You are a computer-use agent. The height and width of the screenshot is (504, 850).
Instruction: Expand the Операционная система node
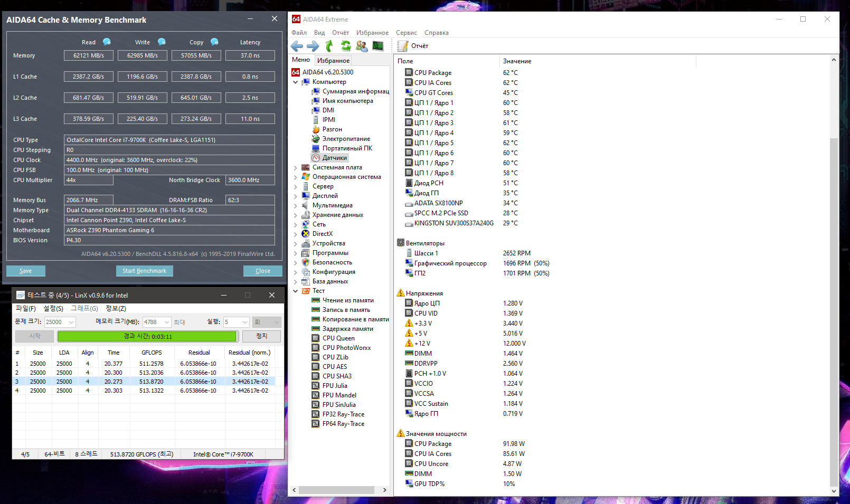[x=295, y=177]
